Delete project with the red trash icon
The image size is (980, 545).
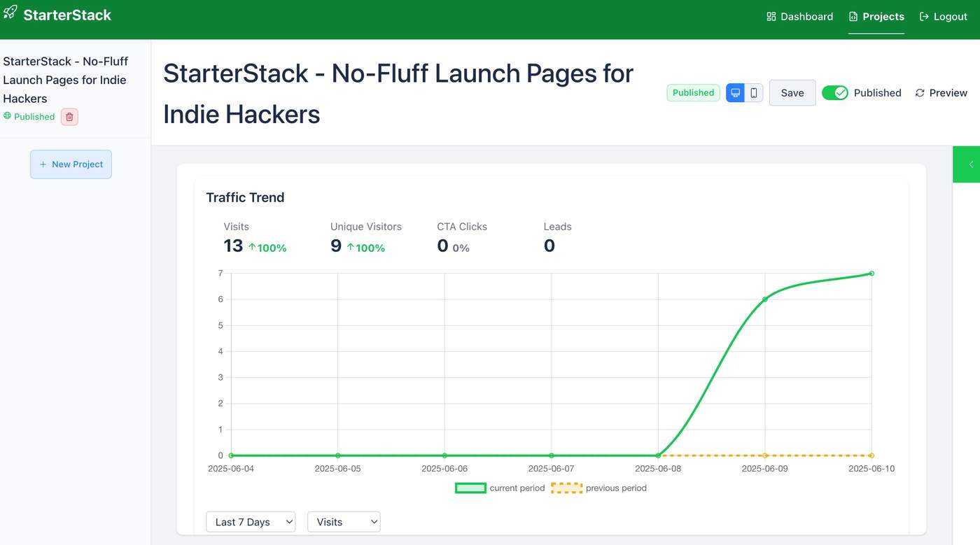pos(69,117)
